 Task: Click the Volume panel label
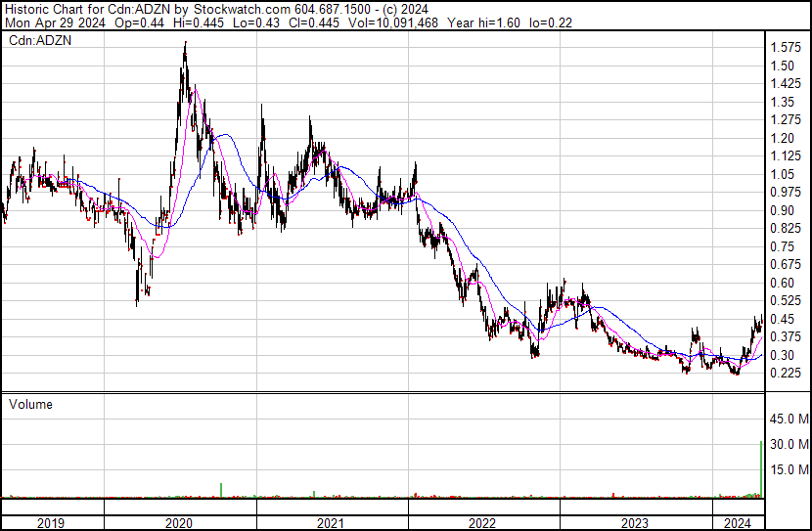pos(30,404)
